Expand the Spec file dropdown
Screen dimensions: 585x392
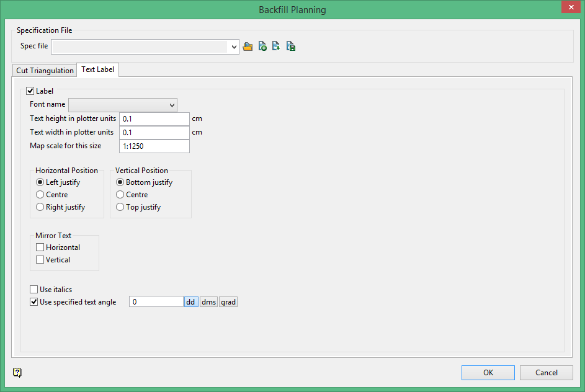click(234, 47)
